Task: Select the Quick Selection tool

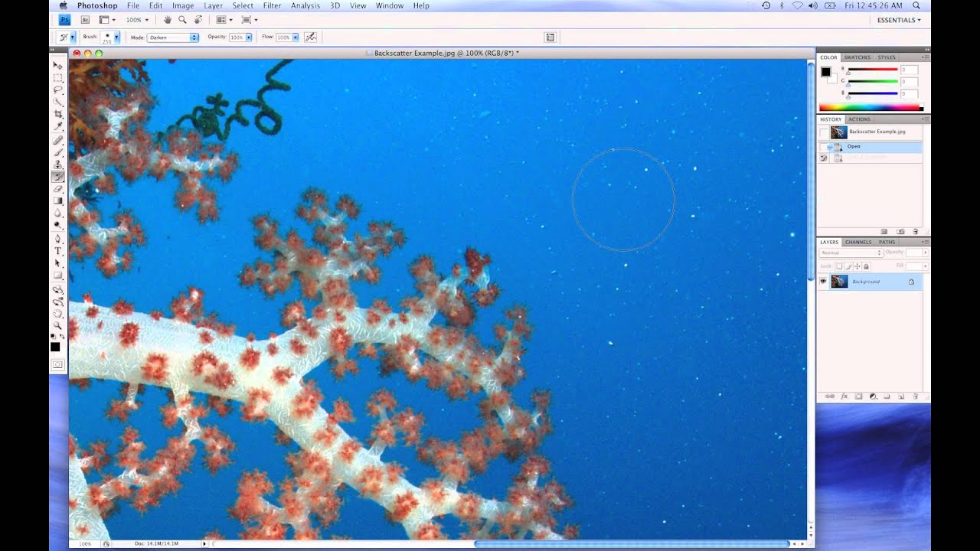Action: tap(58, 100)
